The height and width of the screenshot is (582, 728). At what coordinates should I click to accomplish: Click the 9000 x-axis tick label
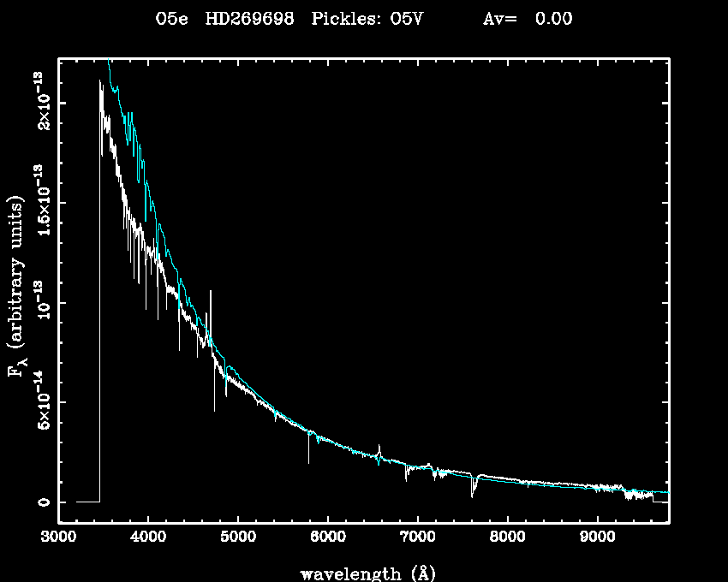[598, 537]
